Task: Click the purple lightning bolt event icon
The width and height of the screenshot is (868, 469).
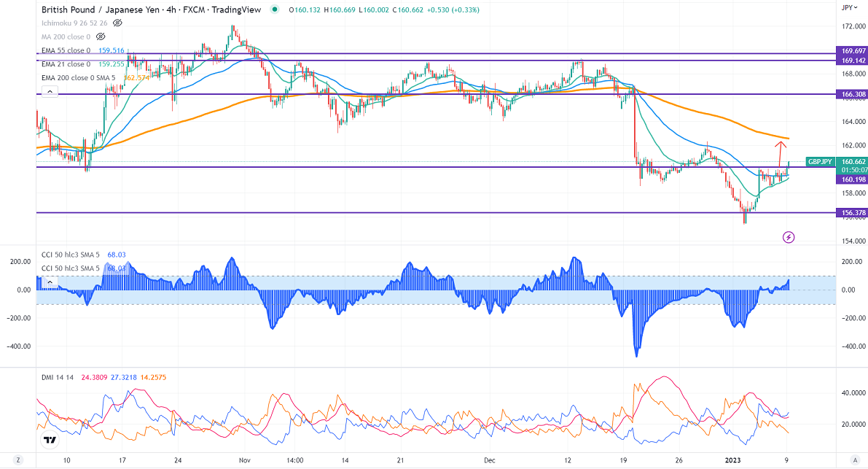Action: [789, 237]
